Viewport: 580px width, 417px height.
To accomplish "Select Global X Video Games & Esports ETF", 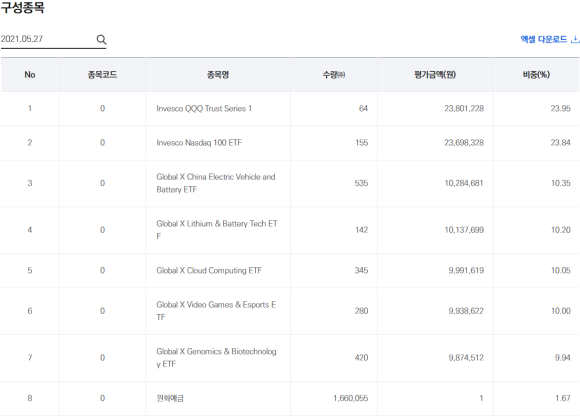I will 216,311.
